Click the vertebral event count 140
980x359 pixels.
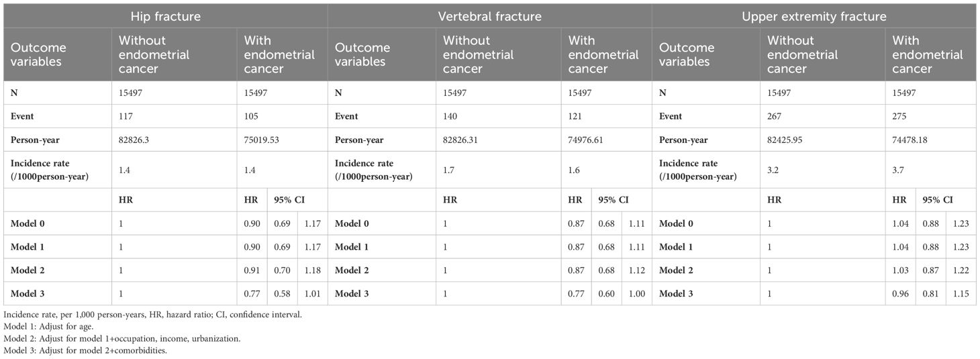point(450,116)
